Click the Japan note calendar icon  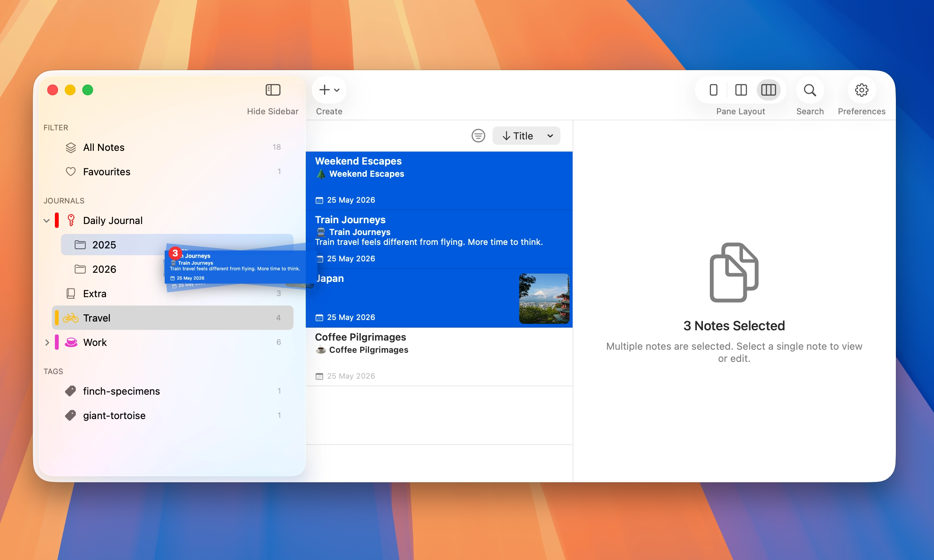319,318
